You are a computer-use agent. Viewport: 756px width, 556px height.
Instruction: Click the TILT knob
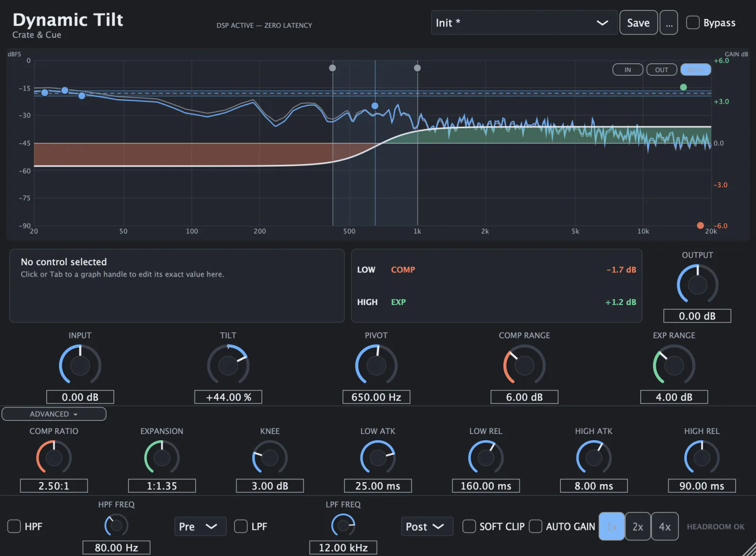228,365
